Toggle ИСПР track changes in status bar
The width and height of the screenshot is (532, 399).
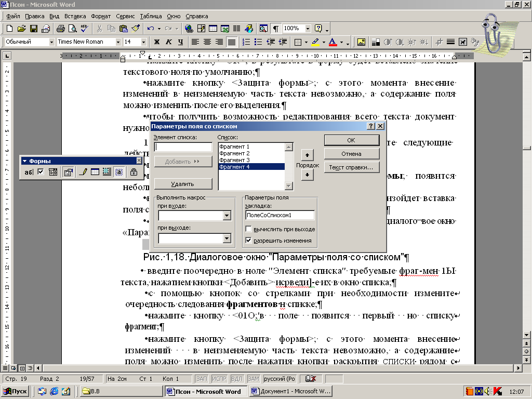click(219, 379)
